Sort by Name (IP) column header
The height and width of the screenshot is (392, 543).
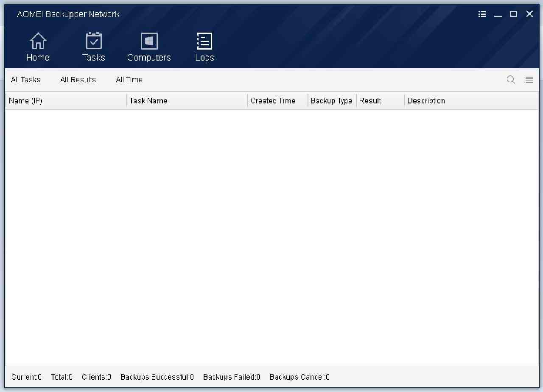[x=66, y=101]
